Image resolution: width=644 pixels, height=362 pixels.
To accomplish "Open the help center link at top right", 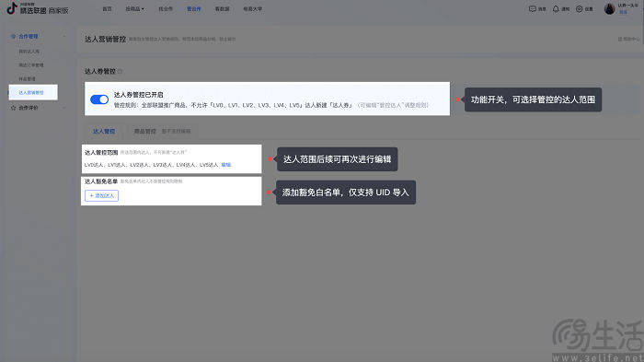I will tap(628, 39).
